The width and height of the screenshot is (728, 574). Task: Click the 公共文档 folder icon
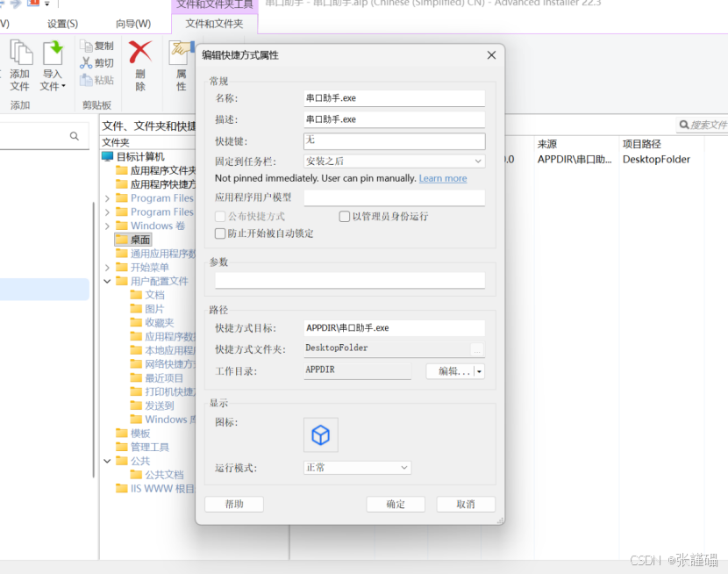136,474
